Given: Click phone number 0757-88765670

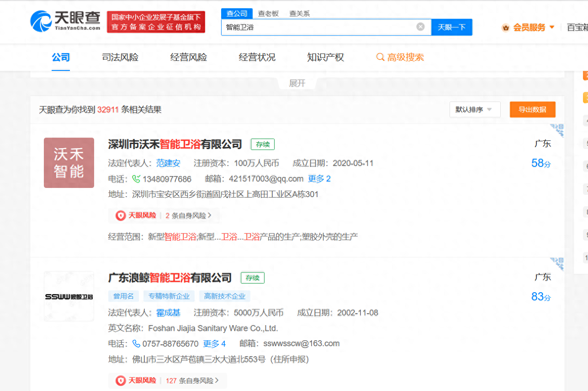Looking at the screenshot, I should tap(170, 343).
